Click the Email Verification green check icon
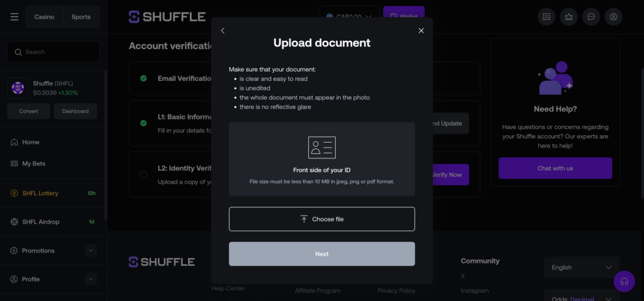Viewport: 644px width, 301px height. pos(143,79)
